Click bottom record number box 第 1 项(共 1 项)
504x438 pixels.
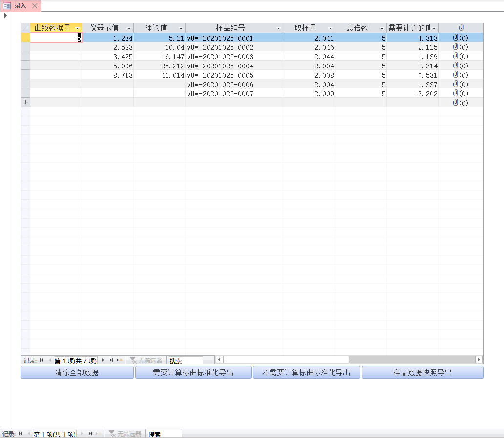tap(55, 434)
